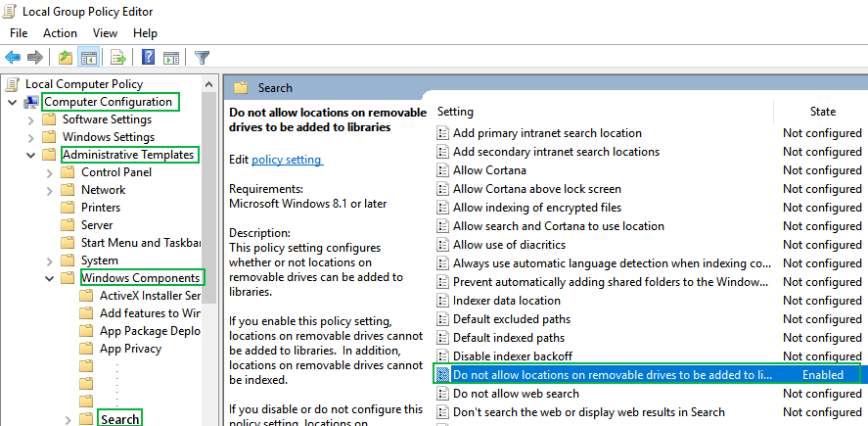
Task: Open the View menu
Action: [105, 33]
